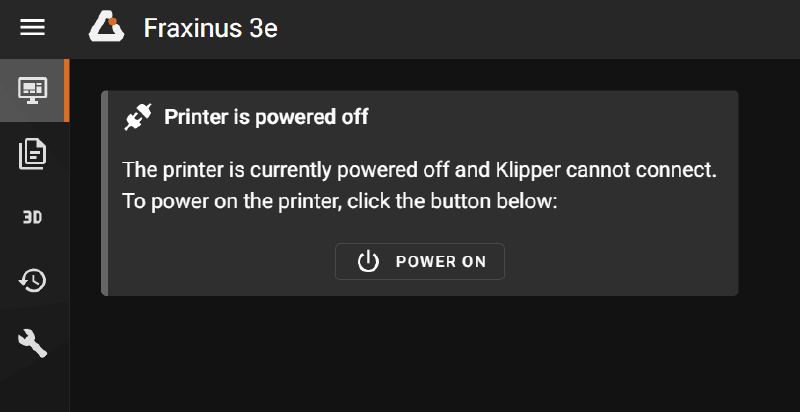800x412 pixels.
Task: Click the power symbol inside the button
Action: [x=369, y=262]
